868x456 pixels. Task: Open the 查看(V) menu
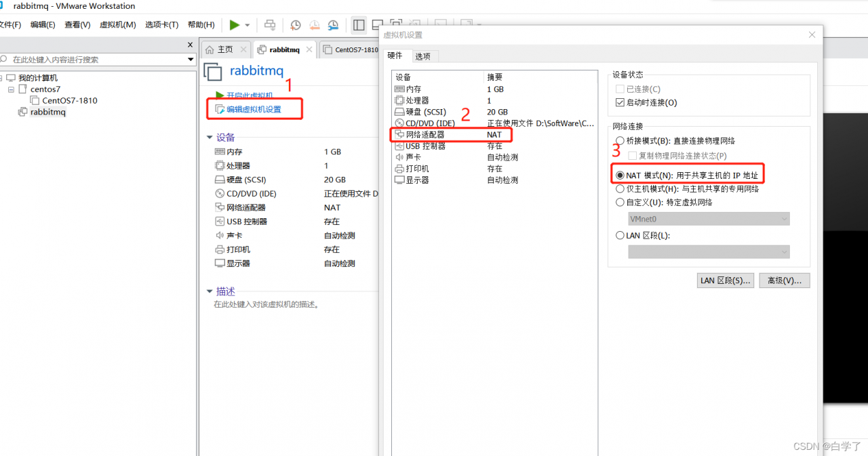pyautogui.click(x=77, y=25)
